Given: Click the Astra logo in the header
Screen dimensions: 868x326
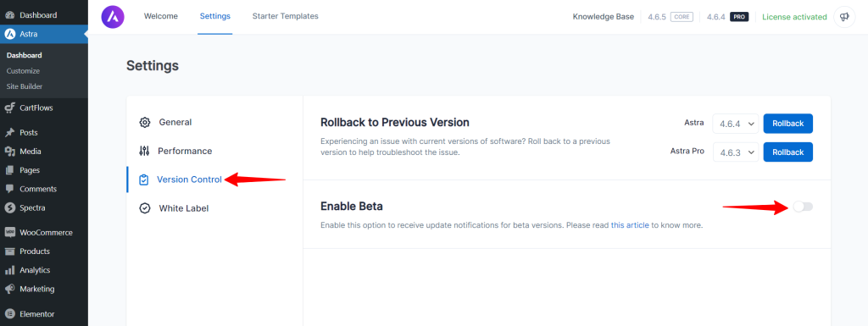Looking at the screenshot, I should point(113,17).
